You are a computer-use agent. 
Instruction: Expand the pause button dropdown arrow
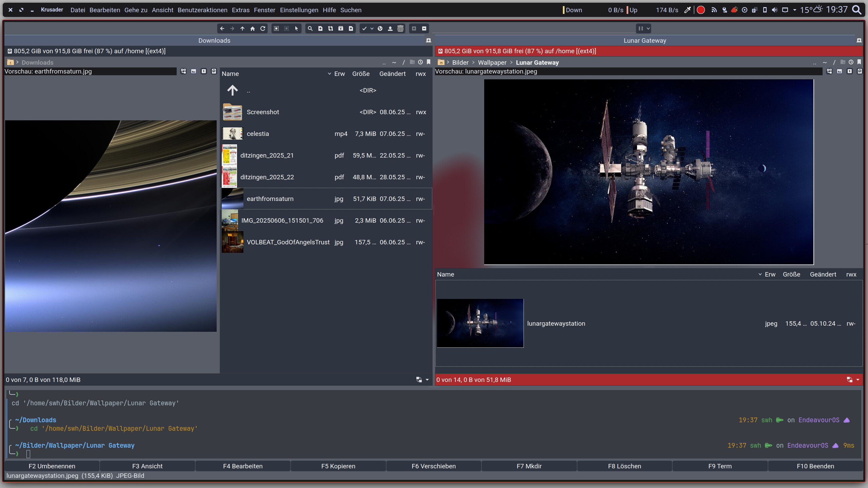pos(648,28)
